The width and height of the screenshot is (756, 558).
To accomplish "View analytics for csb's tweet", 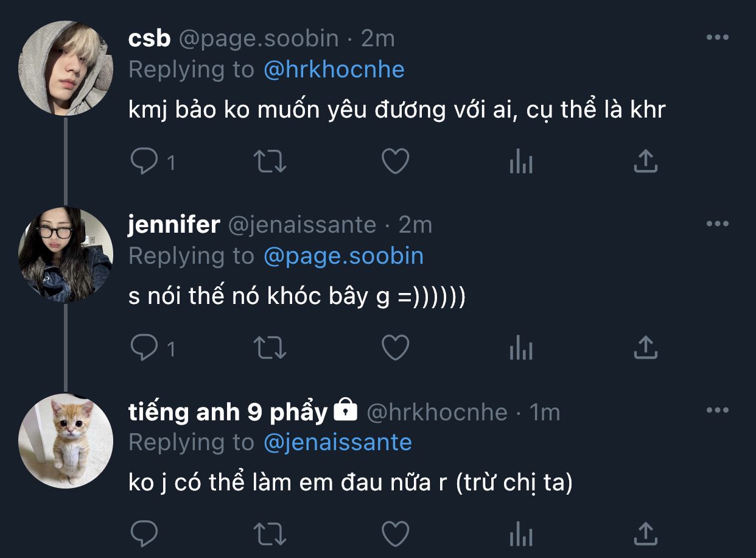I will pyautogui.click(x=520, y=163).
